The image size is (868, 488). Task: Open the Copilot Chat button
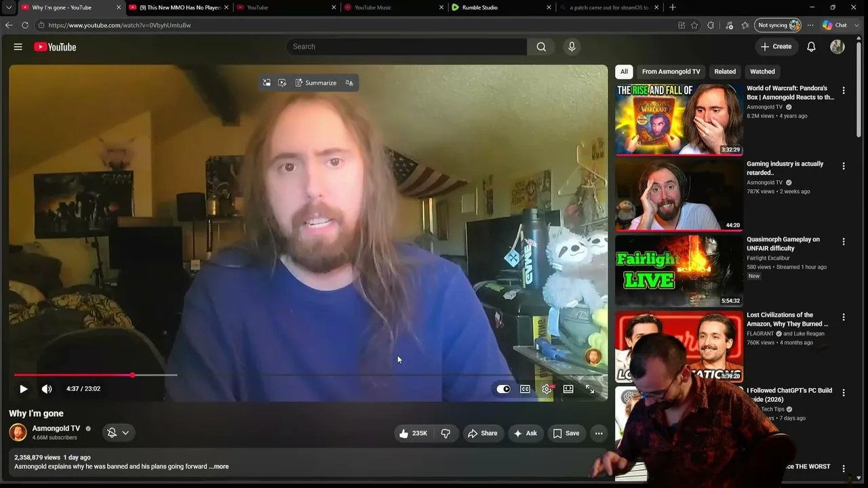click(x=835, y=25)
